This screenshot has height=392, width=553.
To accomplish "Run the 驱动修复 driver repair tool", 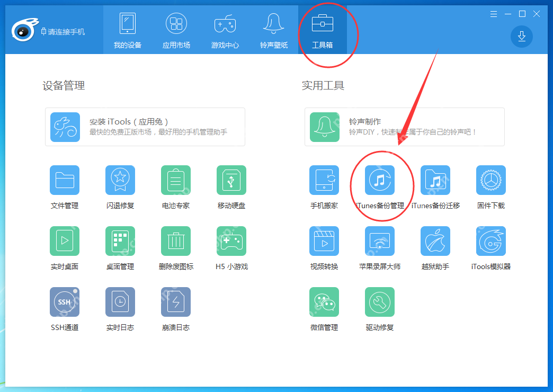I will 380,302.
